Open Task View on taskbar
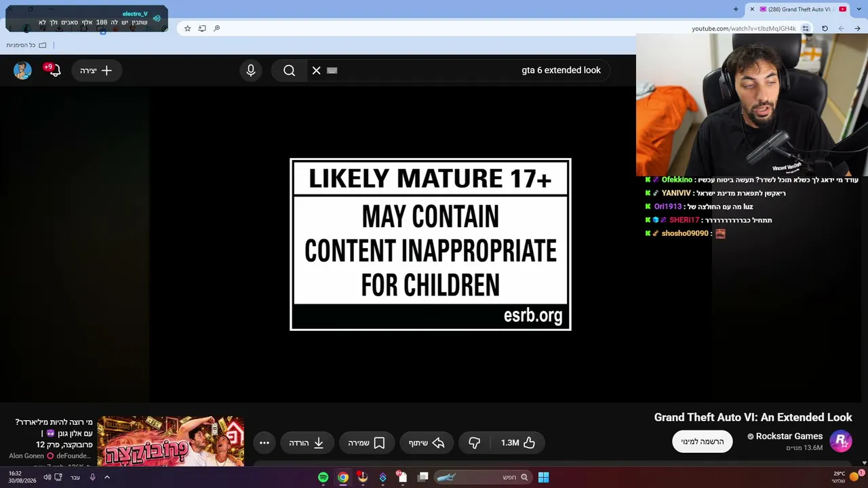The width and height of the screenshot is (868, 488). [423, 477]
